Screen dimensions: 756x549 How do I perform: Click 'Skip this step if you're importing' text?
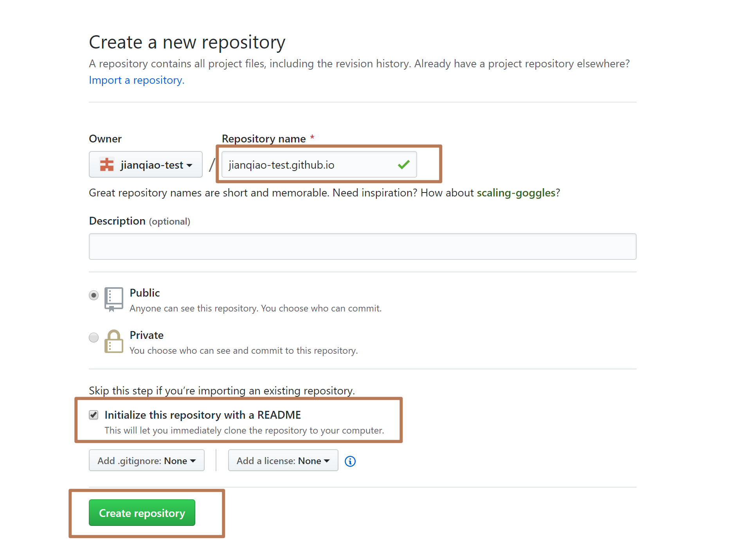222,391
